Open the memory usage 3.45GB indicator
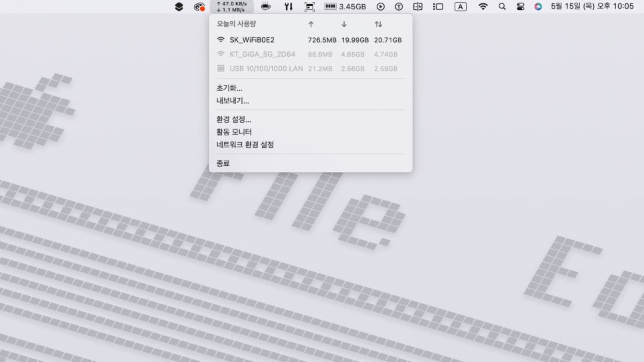 click(x=345, y=7)
